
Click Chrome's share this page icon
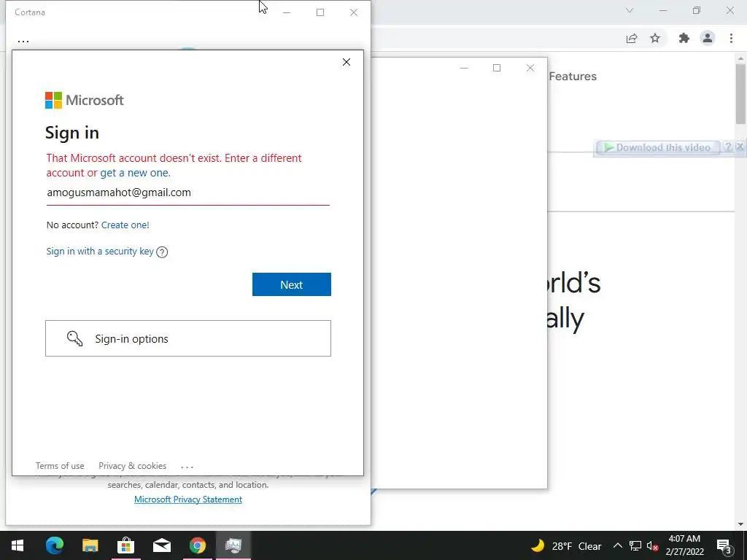[632, 39]
